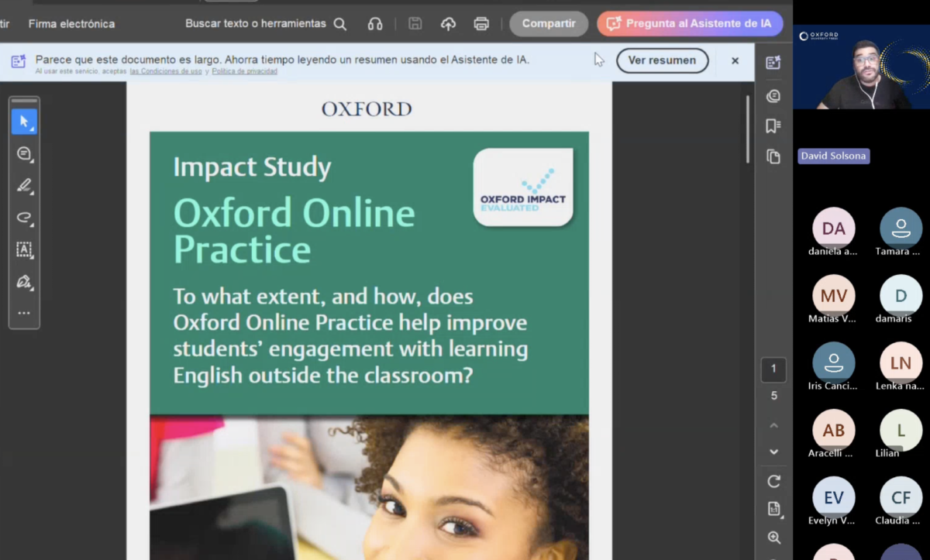930x560 pixels.
Task: Click the current page number box
Action: pyautogui.click(x=773, y=369)
